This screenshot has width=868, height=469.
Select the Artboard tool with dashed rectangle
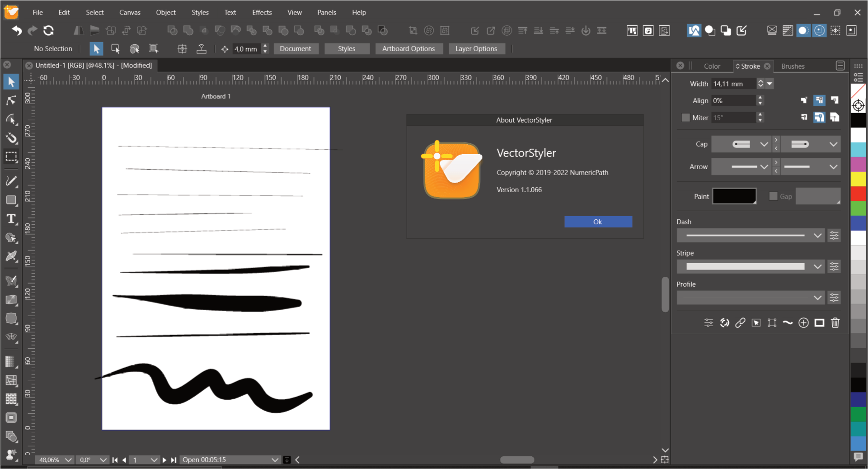tap(11, 156)
